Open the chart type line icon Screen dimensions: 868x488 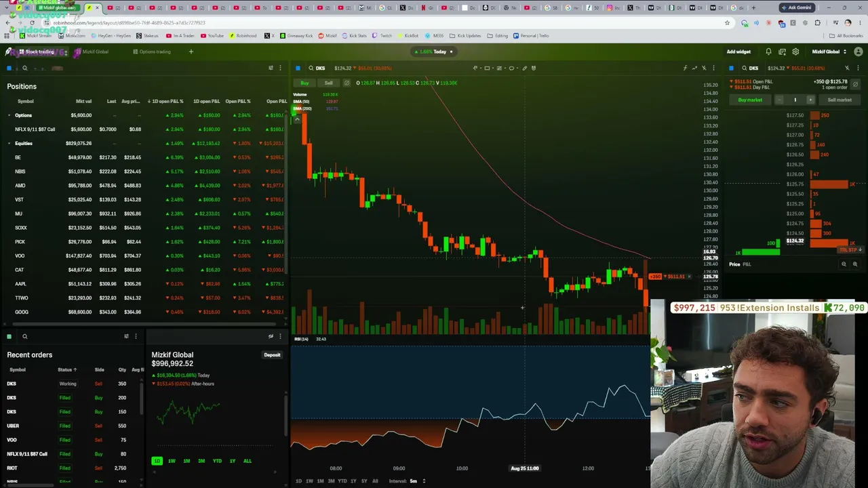[694, 68]
